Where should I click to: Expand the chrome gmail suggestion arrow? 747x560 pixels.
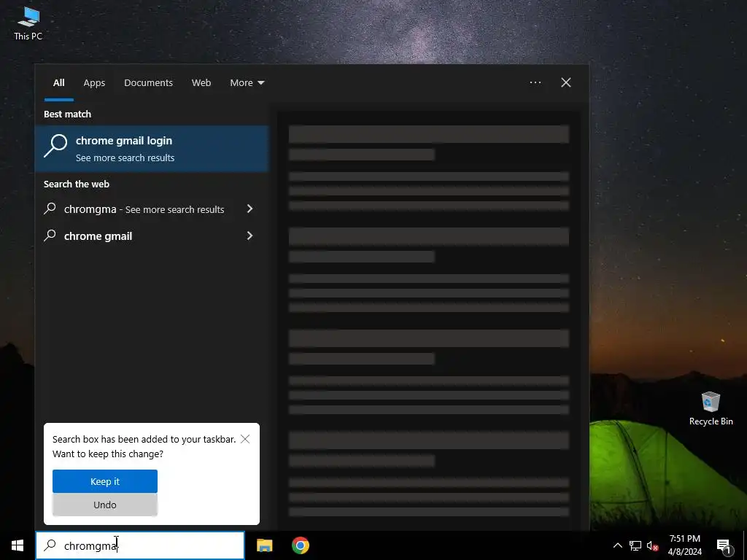[x=249, y=236]
